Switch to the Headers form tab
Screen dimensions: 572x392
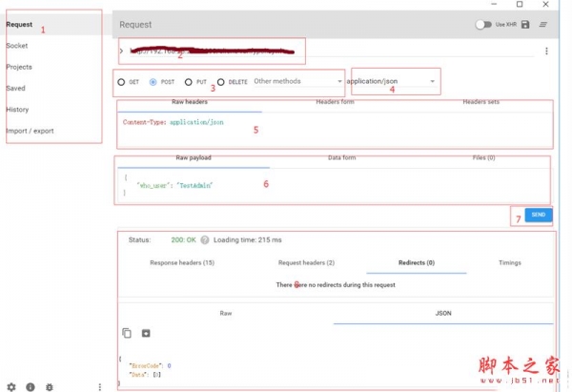point(335,102)
